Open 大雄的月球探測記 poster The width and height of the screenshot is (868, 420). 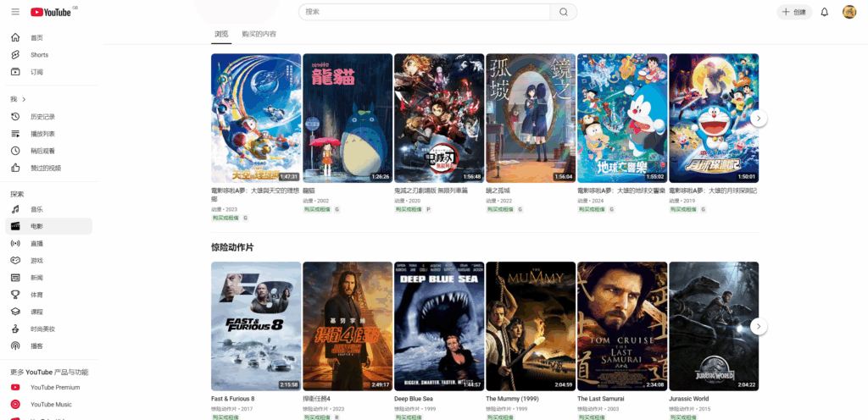coord(714,118)
